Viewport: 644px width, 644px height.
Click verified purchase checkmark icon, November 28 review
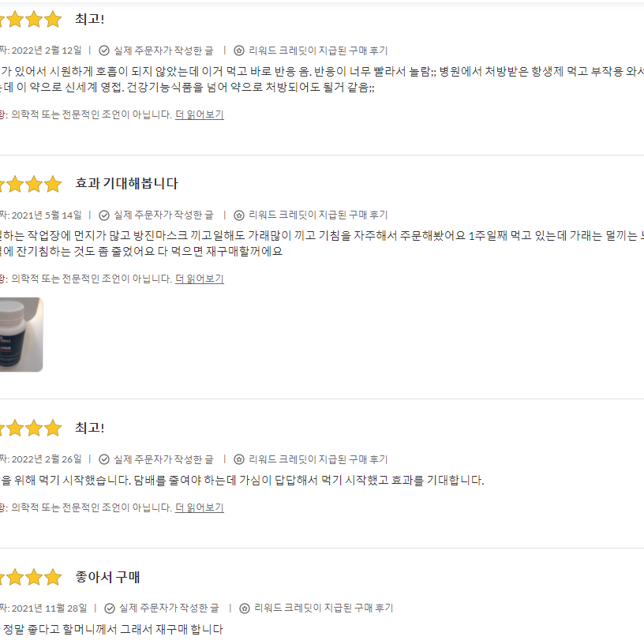110,608
